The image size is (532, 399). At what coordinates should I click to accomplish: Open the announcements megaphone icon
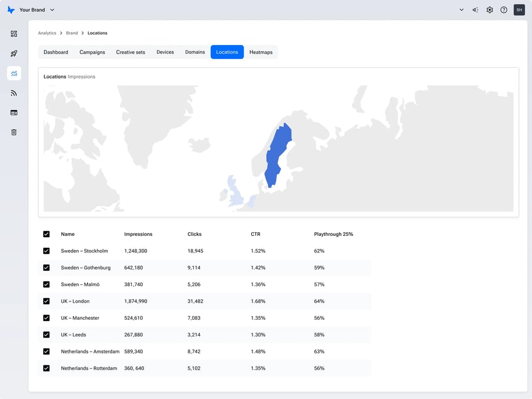tap(475, 10)
